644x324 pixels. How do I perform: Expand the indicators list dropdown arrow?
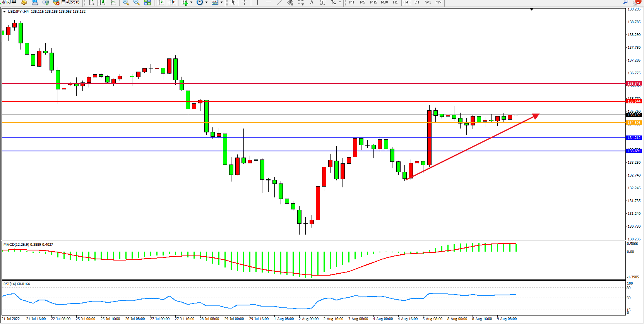tap(191, 2)
